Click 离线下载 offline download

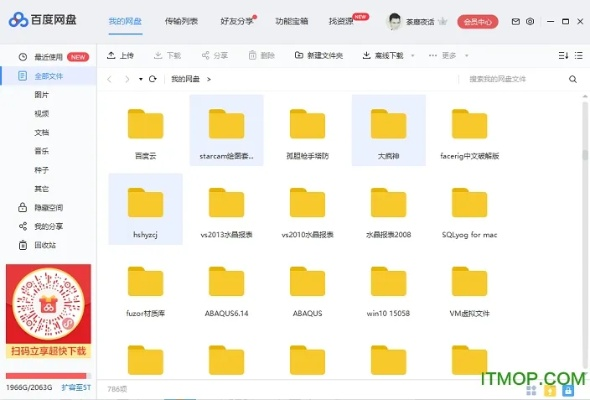tap(383, 56)
